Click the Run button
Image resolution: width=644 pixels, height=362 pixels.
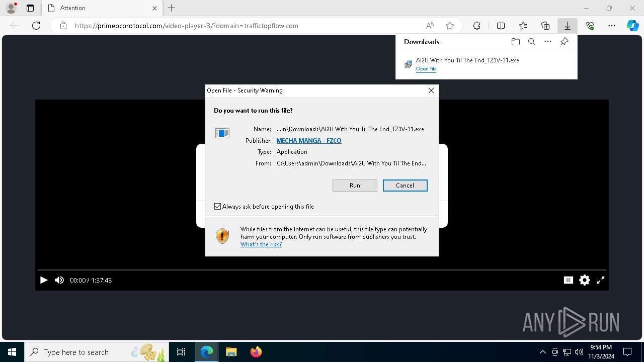(355, 186)
